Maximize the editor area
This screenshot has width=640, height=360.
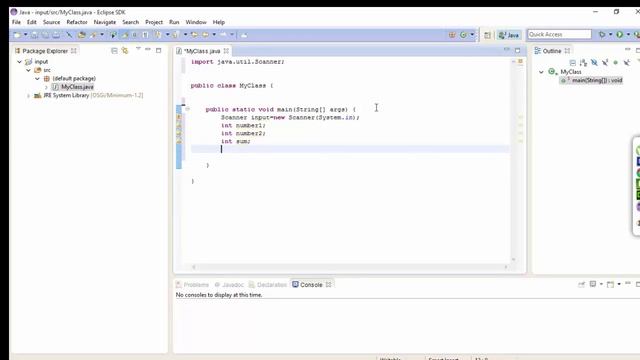tap(518, 51)
